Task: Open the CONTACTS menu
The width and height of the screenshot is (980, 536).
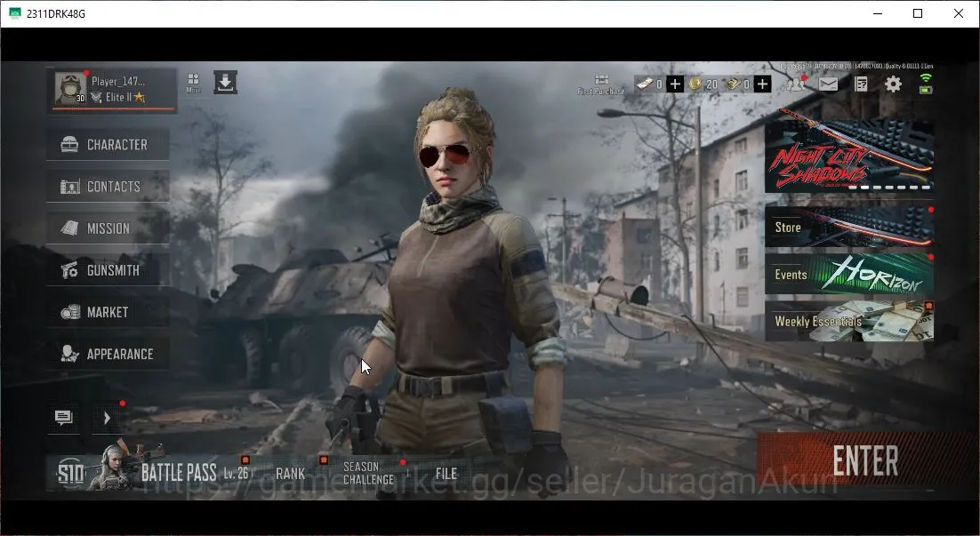Action: tap(108, 186)
